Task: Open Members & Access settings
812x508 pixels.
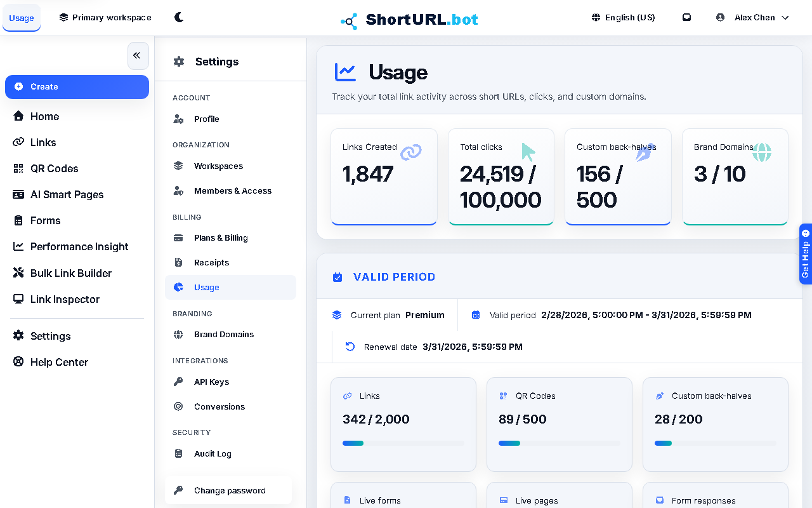Action: click(230, 191)
